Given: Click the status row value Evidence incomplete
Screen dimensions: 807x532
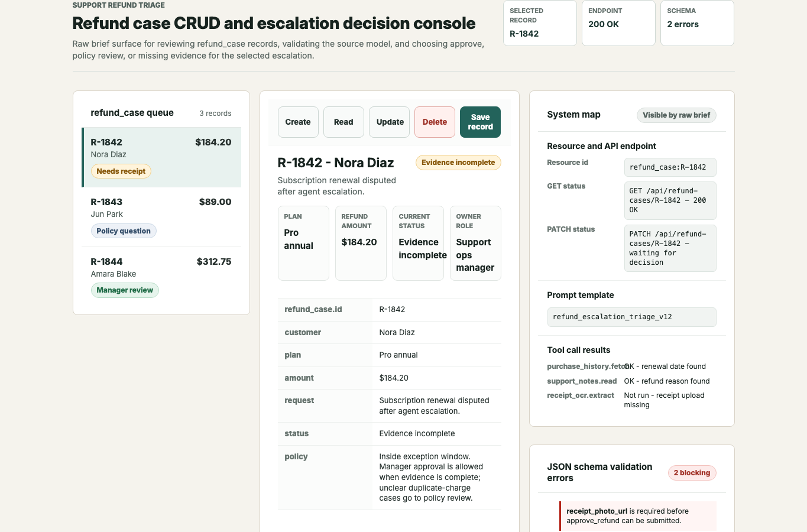Looking at the screenshot, I should (417, 434).
